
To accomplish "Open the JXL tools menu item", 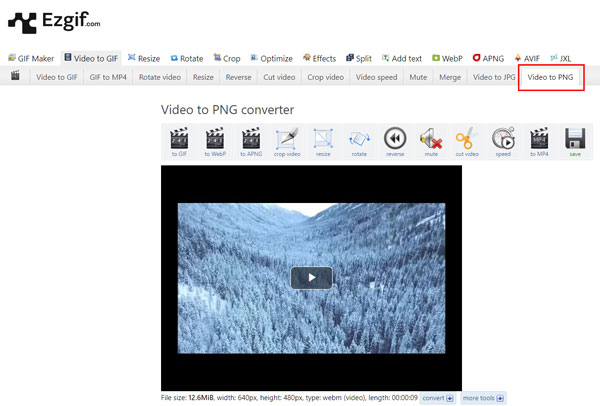I will click(561, 59).
